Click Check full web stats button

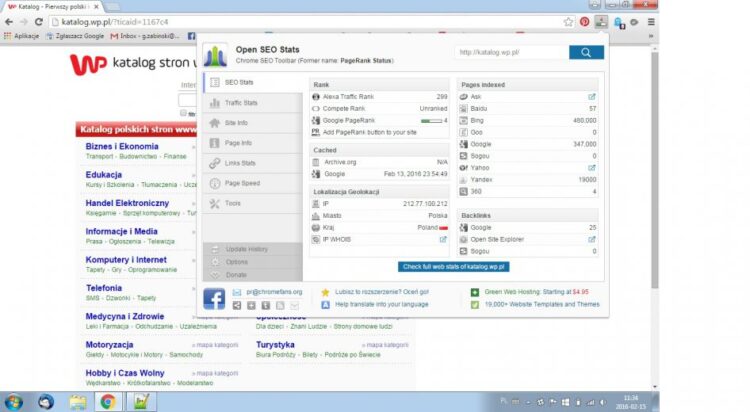453,267
